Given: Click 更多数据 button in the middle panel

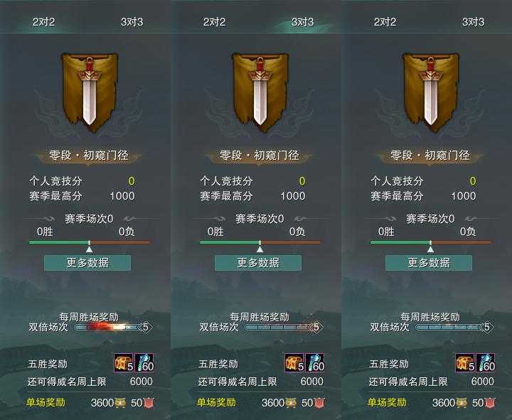Looking at the screenshot, I should coord(258,263).
